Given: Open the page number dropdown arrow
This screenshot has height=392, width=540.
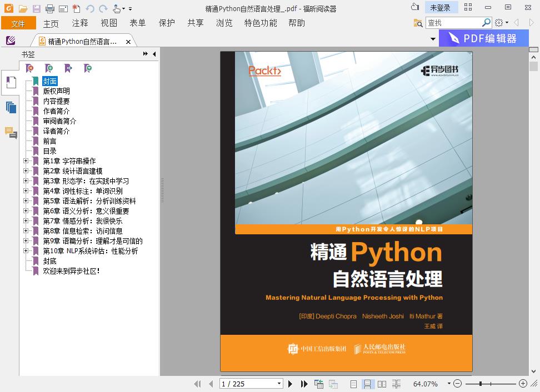Looking at the screenshot, I should (279, 384).
